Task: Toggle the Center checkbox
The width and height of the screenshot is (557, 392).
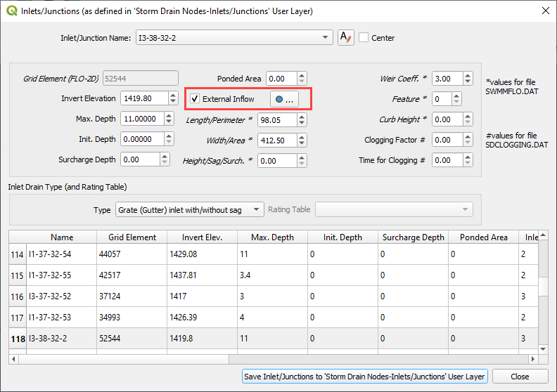Action: 364,38
